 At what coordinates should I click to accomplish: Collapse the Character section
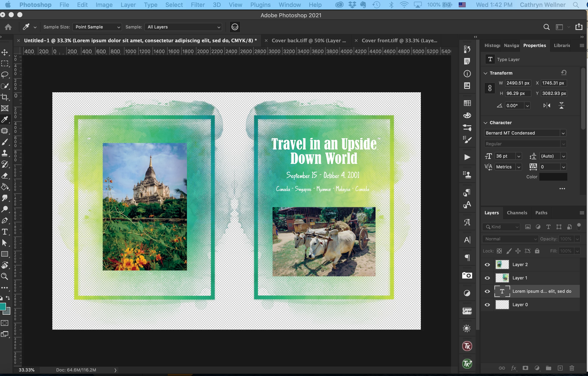pos(485,123)
